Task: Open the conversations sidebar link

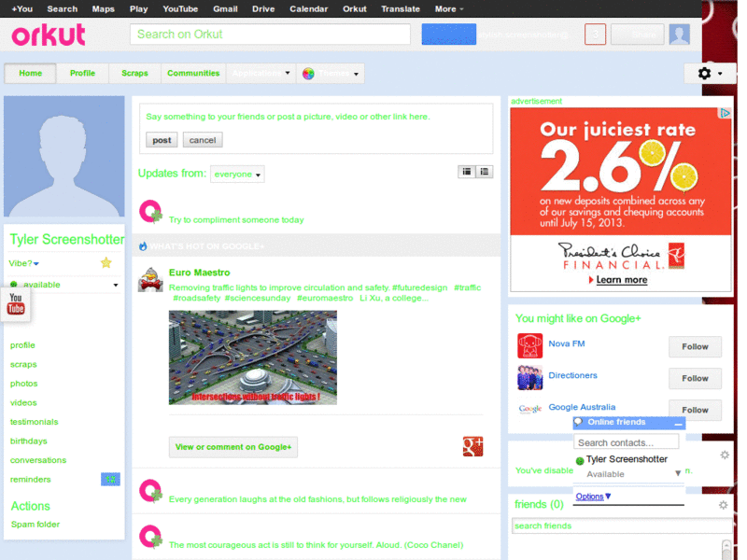Action: point(38,460)
